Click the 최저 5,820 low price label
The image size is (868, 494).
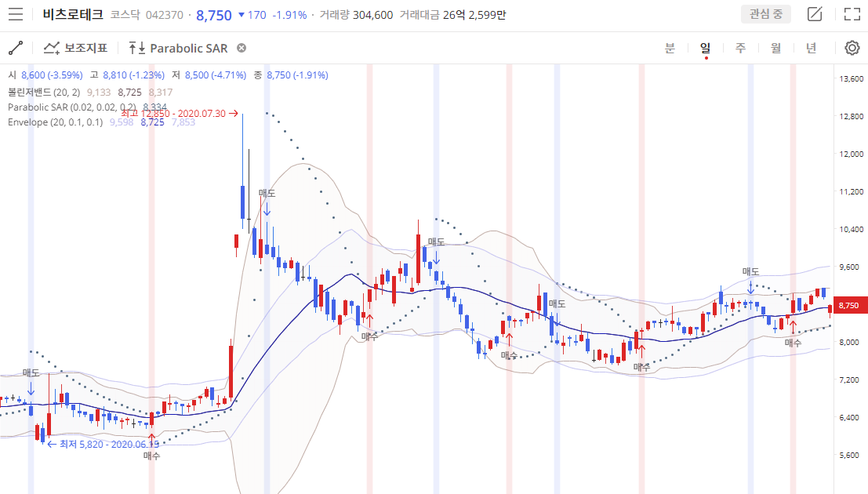point(103,444)
